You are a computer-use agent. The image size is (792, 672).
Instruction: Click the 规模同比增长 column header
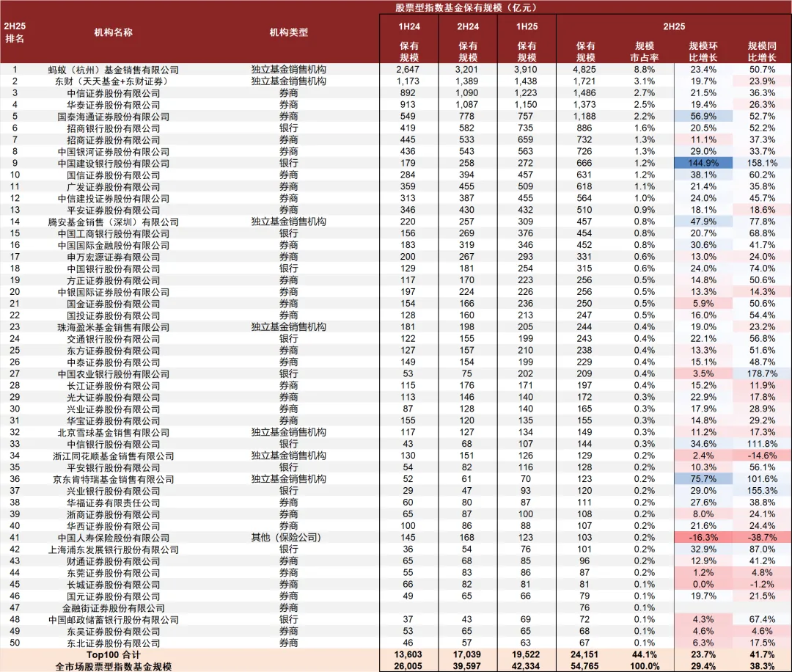pyautogui.click(x=762, y=51)
